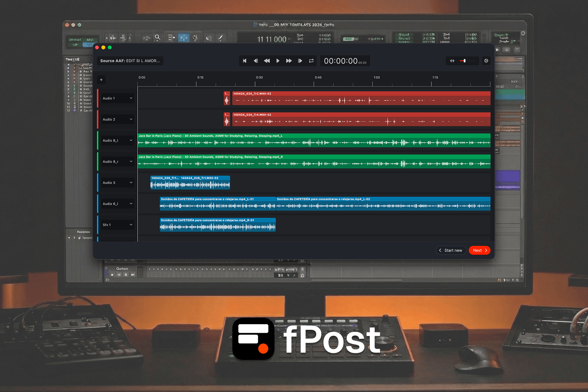Click the 11 11 000 counter in background DAW
The image size is (588, 392).
pos(272,39)
